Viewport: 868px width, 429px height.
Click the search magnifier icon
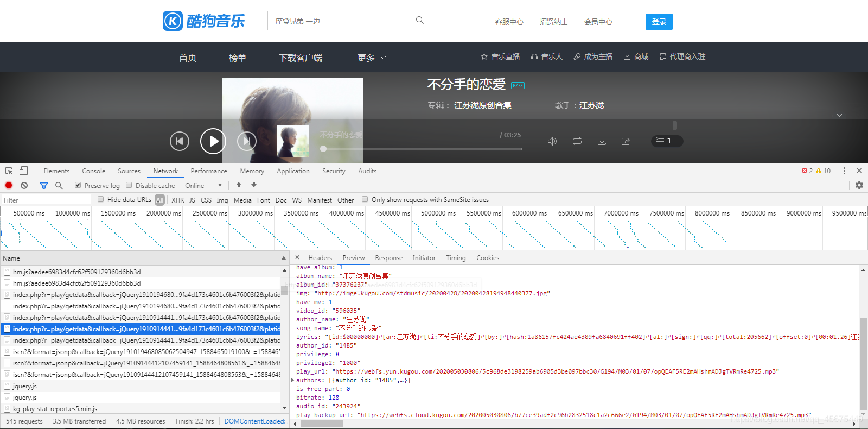pyautogui.click(x=419, y=21)
